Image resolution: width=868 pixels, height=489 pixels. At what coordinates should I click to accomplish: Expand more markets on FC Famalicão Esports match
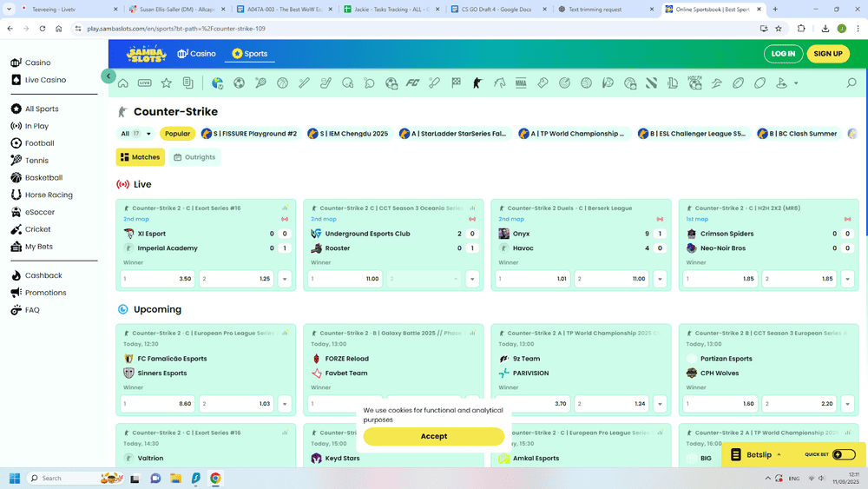tap(285, 404)
